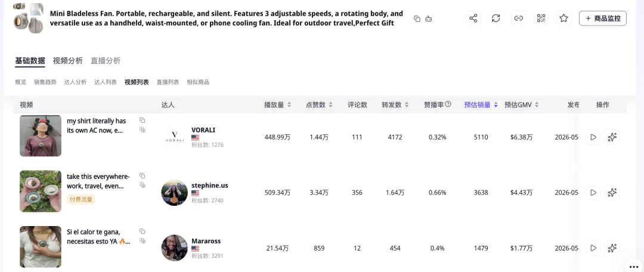Screen dimensions: 644x272
Task: Copy the product title using the copy icon
Action: [417, 19]
